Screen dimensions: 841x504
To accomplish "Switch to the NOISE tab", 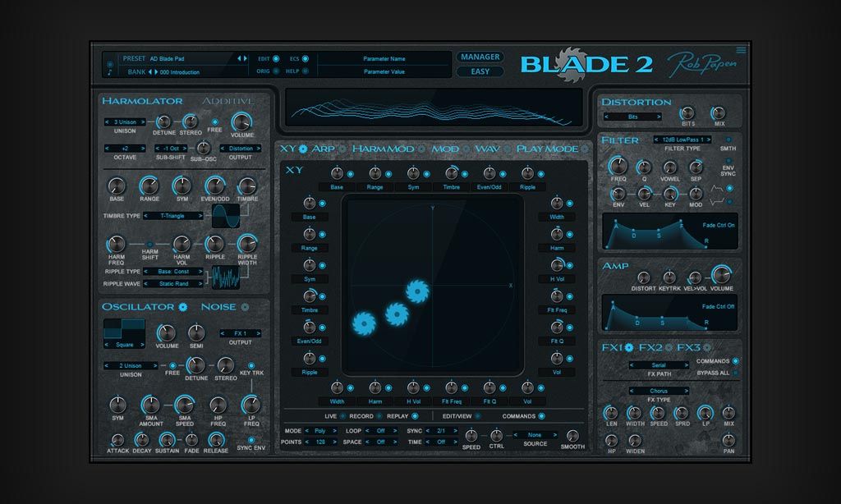I will pos(218,307).
